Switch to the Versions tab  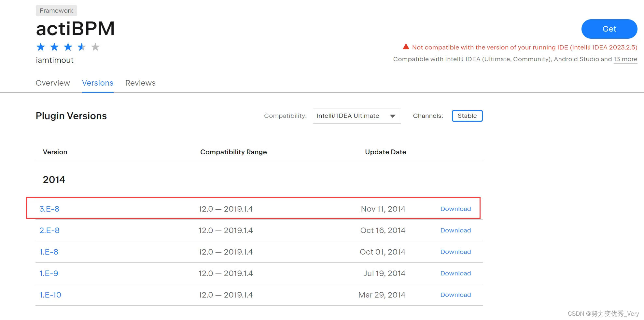[98, 83]
